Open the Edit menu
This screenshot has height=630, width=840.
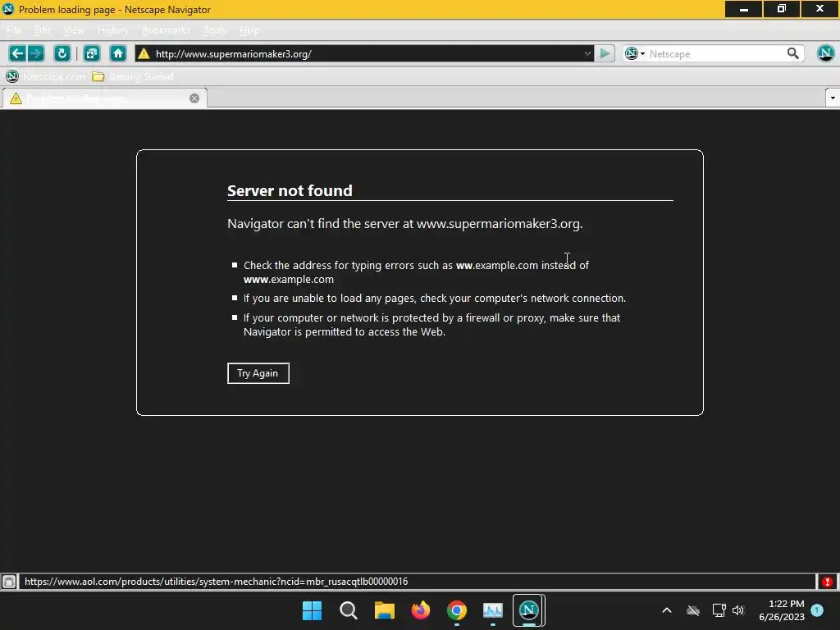click(43, 30)
